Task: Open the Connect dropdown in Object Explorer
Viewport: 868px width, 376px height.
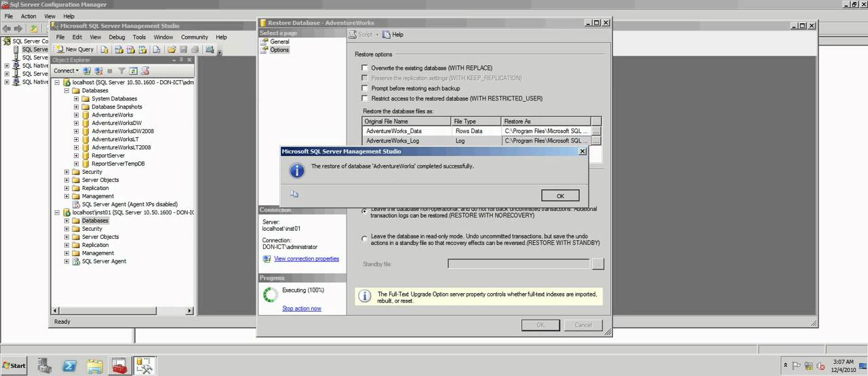Action: (66, 71)
